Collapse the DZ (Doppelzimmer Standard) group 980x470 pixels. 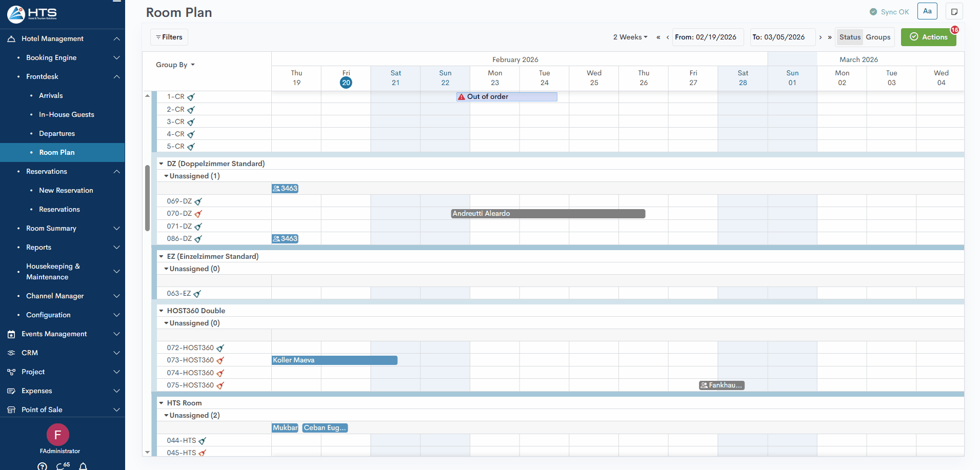pos(161,164)
